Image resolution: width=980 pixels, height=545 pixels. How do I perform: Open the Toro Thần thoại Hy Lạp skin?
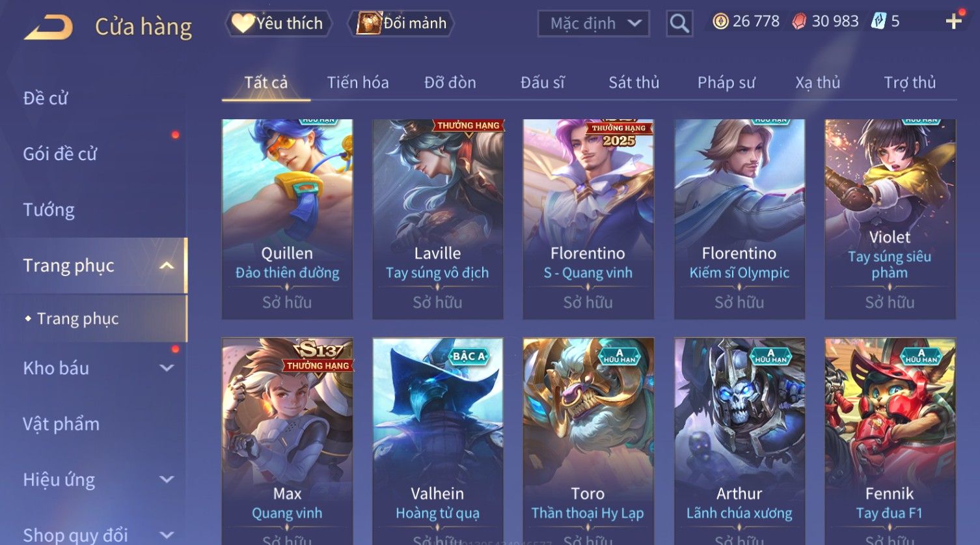coord(588,441)
